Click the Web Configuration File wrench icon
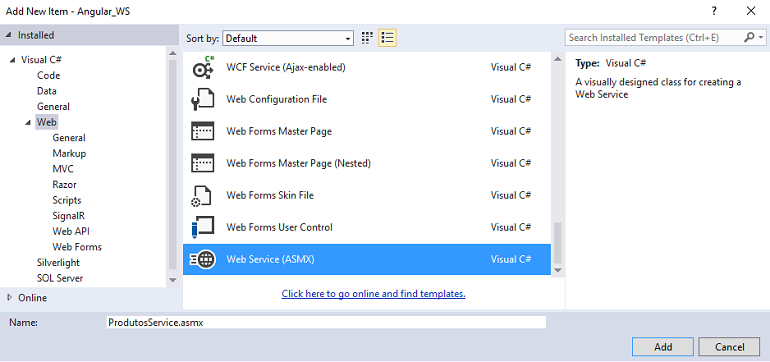Viewport: 770px width, 362px height. click(202, 99)
